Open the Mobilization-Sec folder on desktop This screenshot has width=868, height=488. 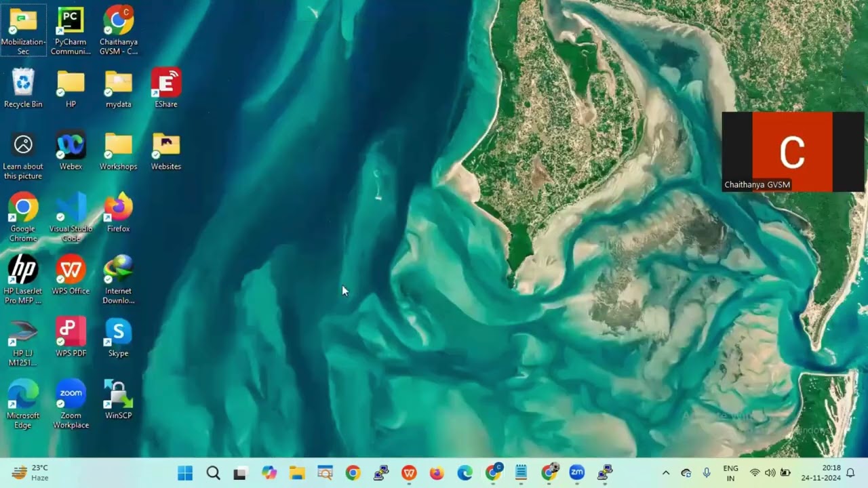click(23, 30)
